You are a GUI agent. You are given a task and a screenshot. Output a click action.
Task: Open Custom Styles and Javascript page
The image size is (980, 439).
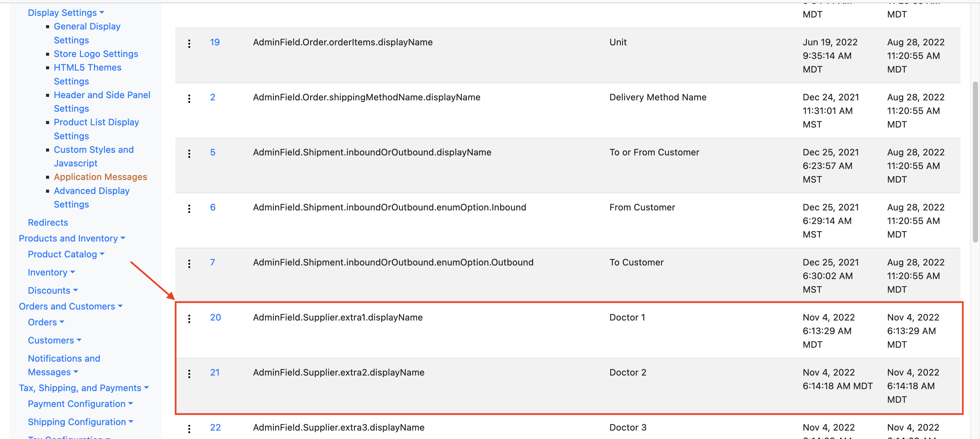(94, 156)
